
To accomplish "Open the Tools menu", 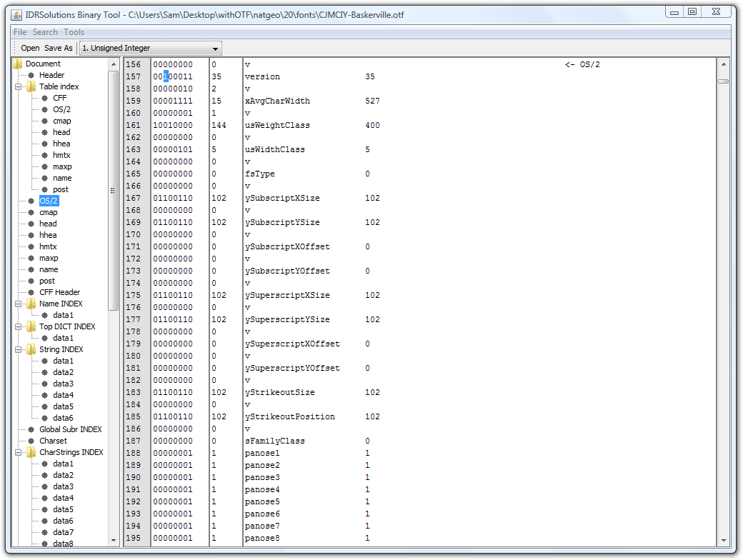I will [x=74, y=32].
